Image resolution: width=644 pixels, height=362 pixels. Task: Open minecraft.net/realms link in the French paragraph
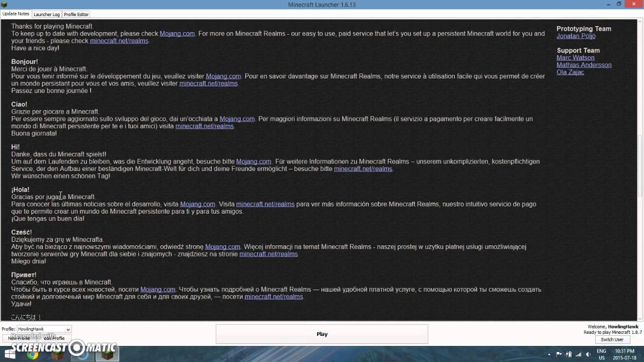[208, 83]
